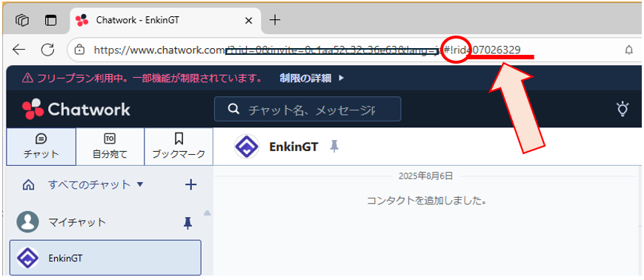
Task: Toggle the pin beside EnkinGT header
Action: point(335,146)
